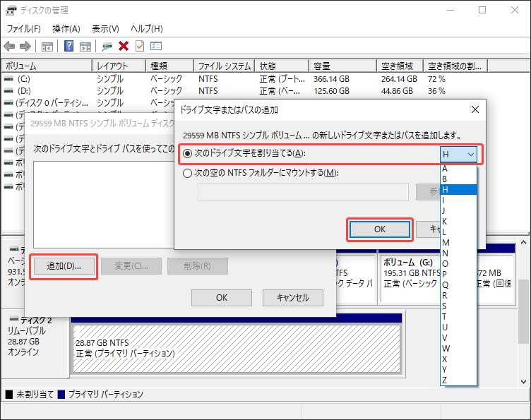The width and height of the screenshot is (531, 420).
Task: Select 次の空の NTFS フォルダーにマウントする radio button
Action: pos(187,174)
